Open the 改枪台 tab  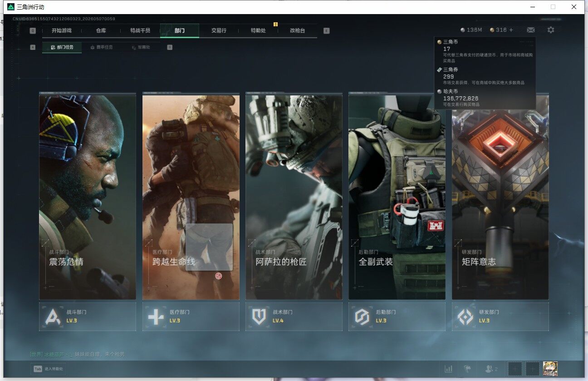[298, 30]
